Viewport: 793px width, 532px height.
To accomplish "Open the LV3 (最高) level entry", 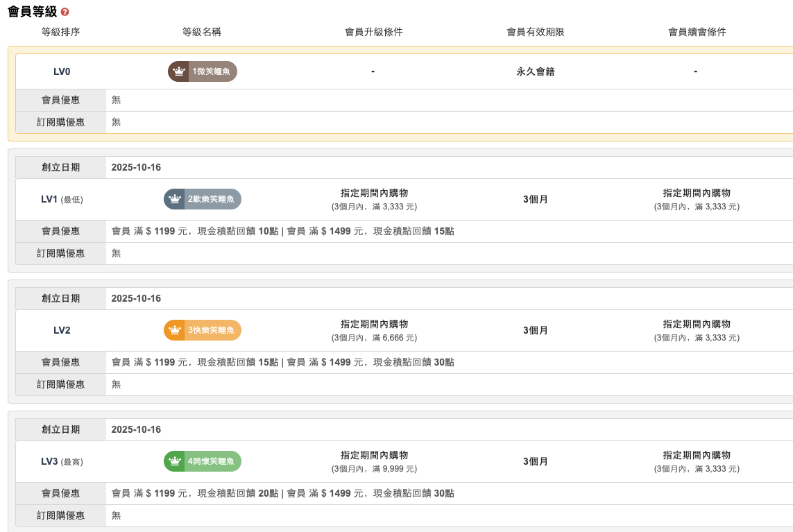I will (x=62, y=461).
